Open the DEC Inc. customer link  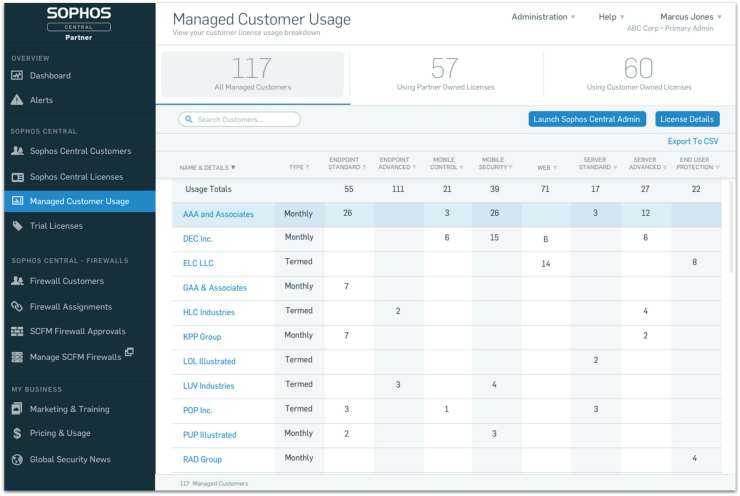197,239
